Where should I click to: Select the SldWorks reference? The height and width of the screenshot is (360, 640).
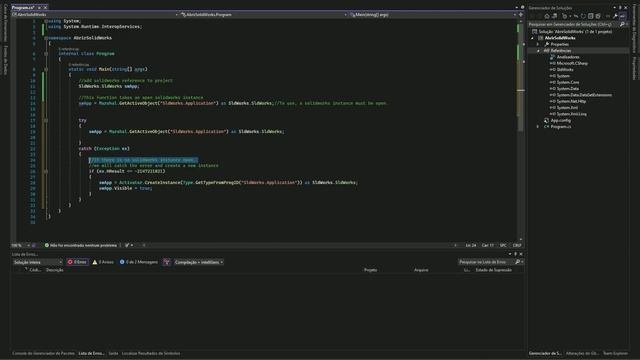coord(565,70)
